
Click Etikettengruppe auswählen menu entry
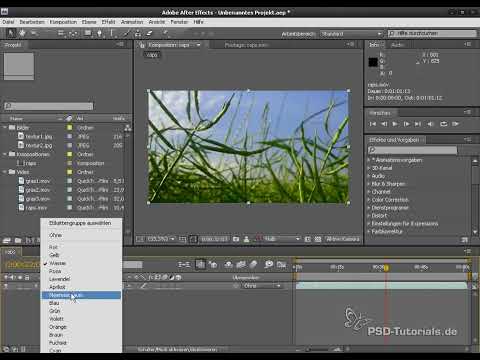pos(81,223)
